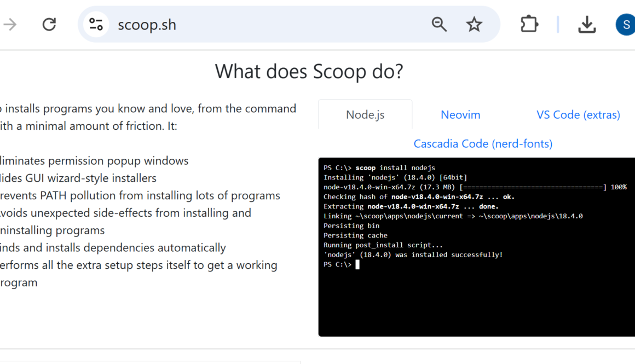
Task: Switch to the VS Code (extras) tab
Action: tap(578, 115)
